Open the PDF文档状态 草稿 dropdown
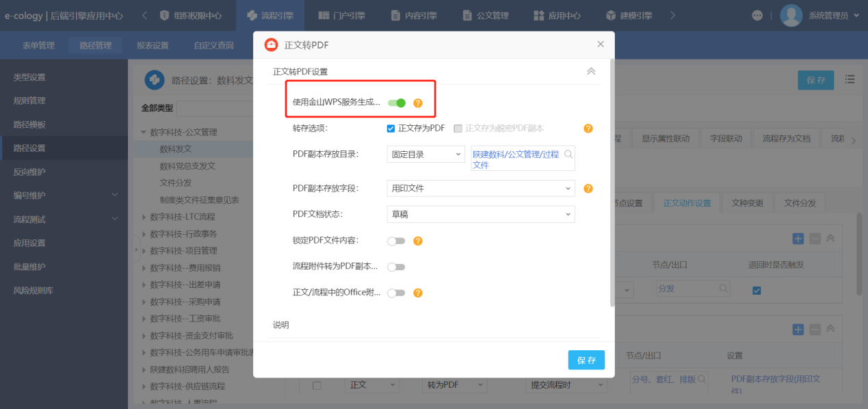 pos(480,214)
